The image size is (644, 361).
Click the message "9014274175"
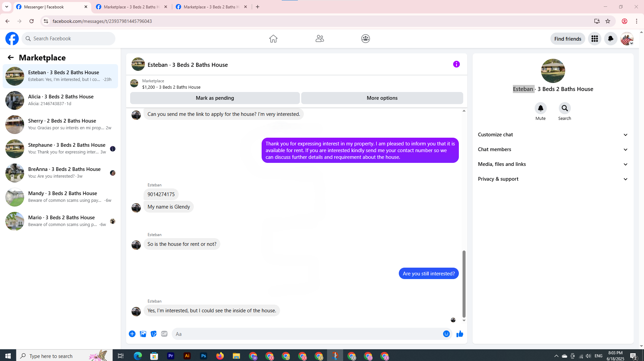[161, 194]
